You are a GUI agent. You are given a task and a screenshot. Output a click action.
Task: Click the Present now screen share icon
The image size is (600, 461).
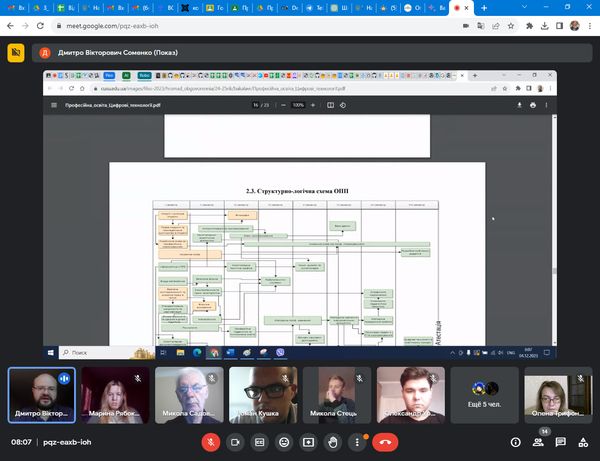pyautogui.click(x=308, y=441)
